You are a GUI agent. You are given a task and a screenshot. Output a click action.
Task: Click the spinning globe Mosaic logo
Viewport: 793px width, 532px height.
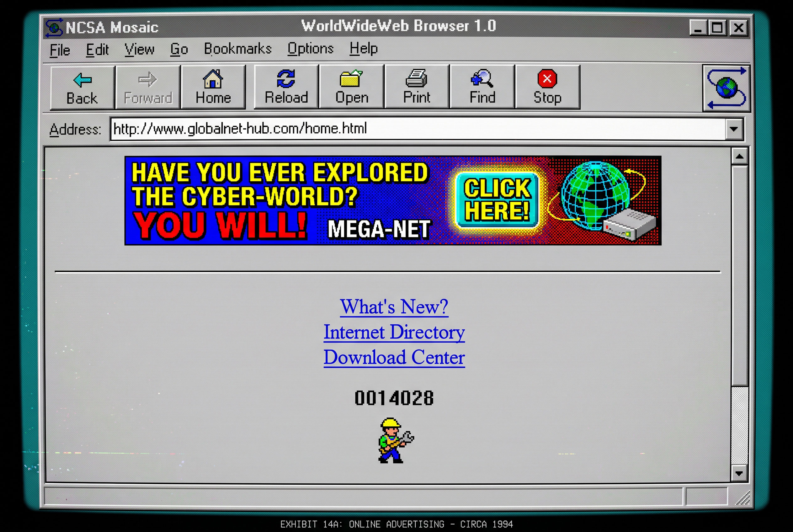pos(726,88)
